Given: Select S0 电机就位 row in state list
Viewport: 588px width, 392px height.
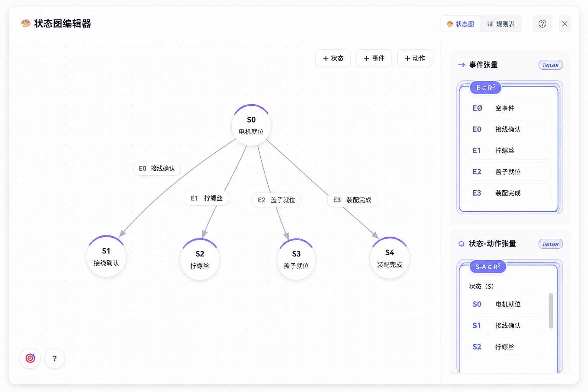Looking at the screenshot, I should pos(506,304).
